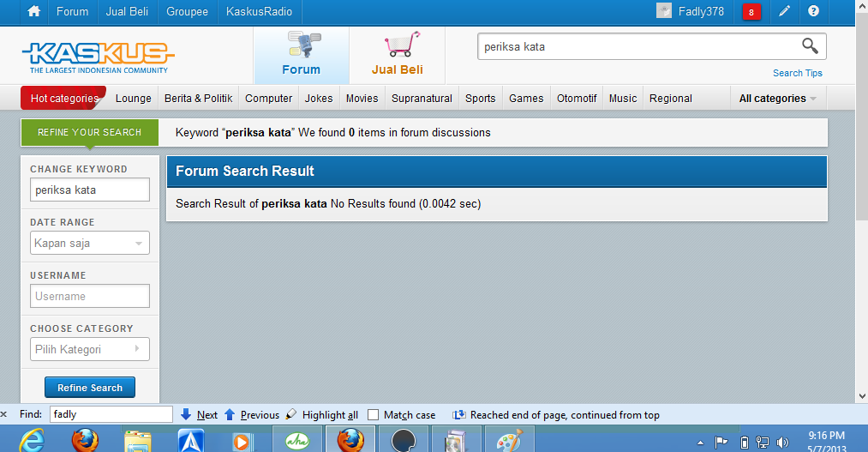Image resolution: width=868 pixels, height=452 pixels.
Task: Close the Find bar
Action: point(4,414)
